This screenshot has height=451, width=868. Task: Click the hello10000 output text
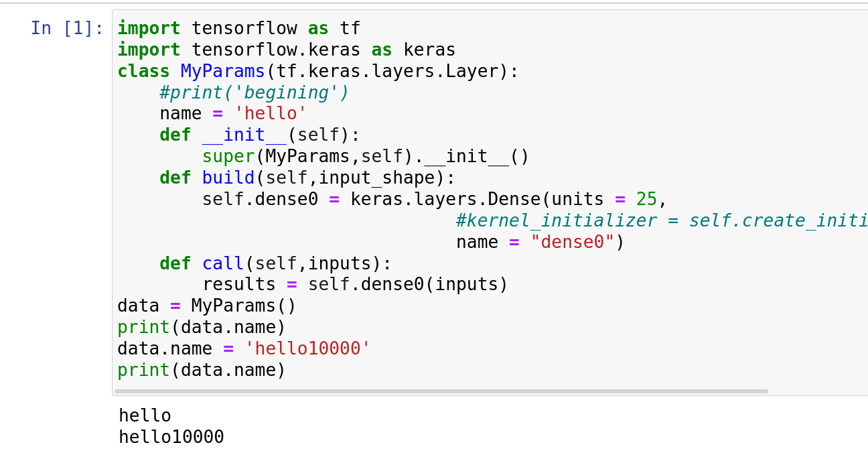point(171,436)
